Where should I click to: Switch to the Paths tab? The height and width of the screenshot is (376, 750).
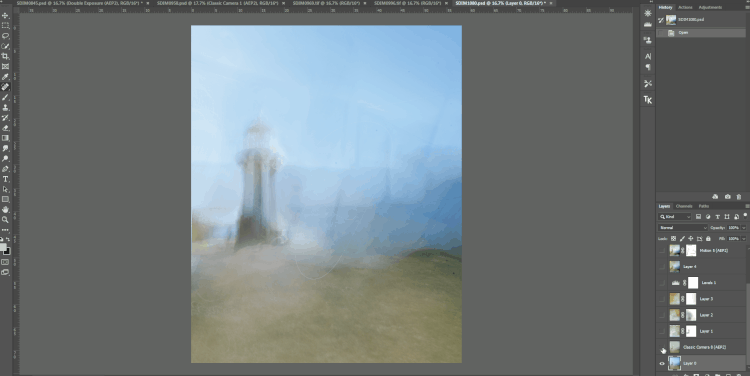tap(704, 206)
